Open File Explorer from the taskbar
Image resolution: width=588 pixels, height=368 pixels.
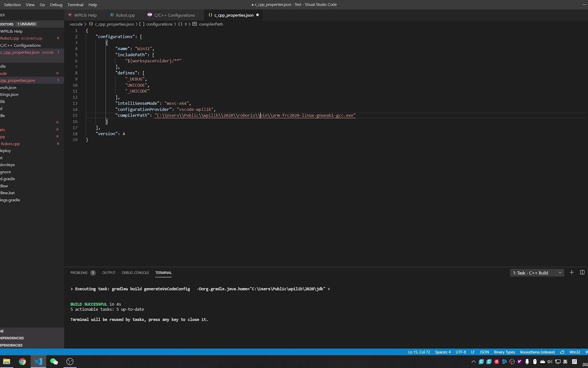point(6,362)
